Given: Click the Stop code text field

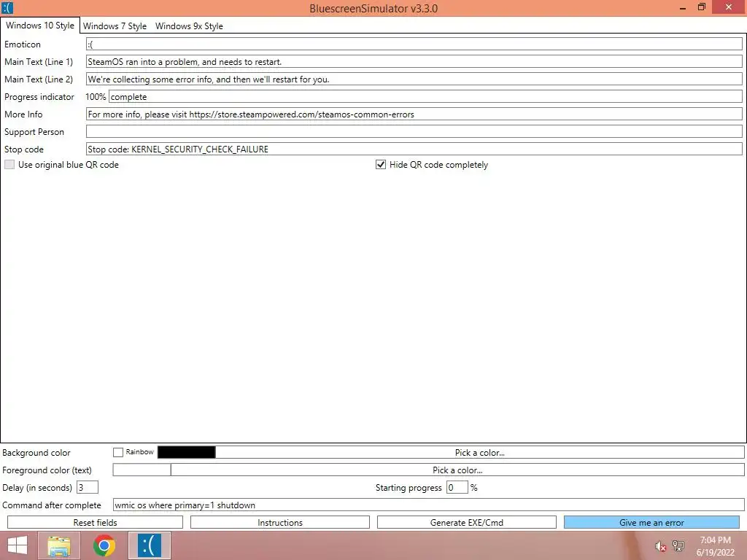Looking at the screenshot, I should point(414,149).
